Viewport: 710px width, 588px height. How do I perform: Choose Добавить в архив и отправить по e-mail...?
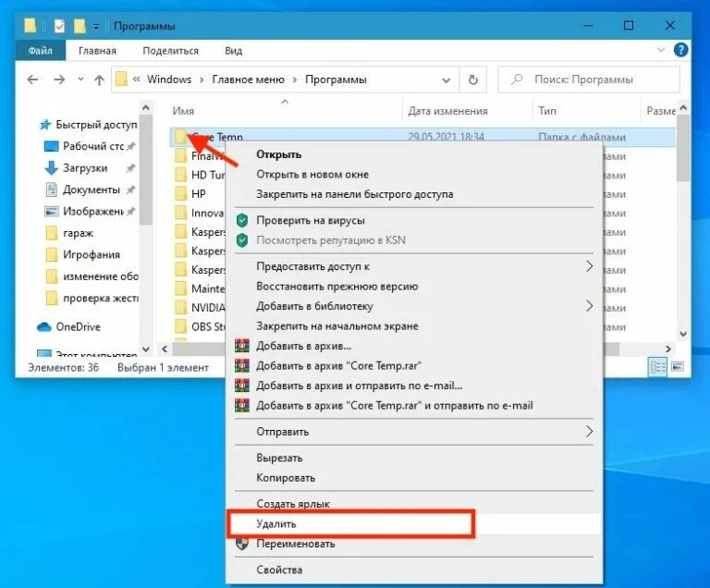tap(414, 386)
